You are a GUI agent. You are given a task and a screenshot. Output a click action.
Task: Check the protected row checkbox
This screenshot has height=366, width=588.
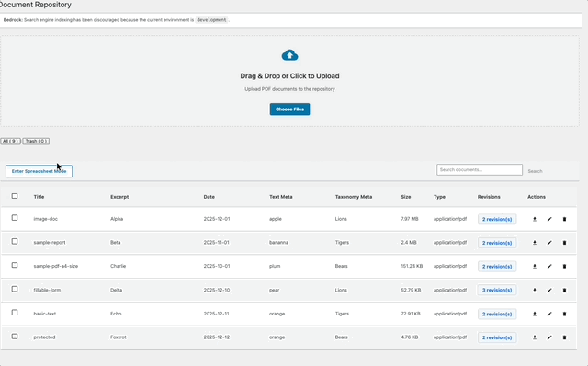tap(15, 337)
